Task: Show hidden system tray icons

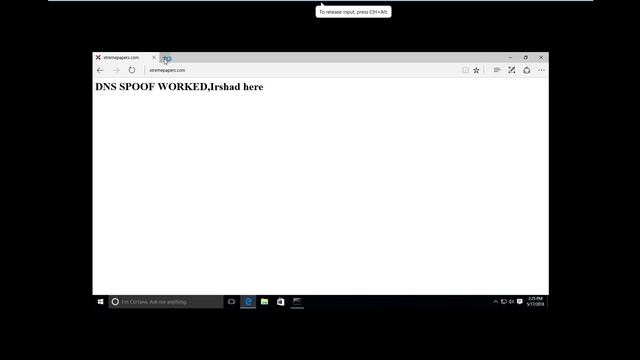Action: [496, 302]
